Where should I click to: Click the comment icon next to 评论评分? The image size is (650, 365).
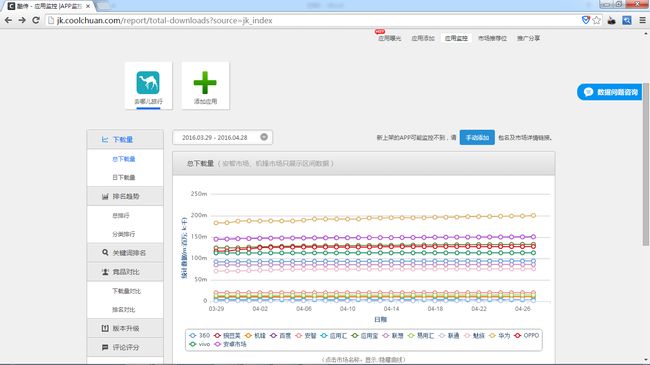(x=105, y=347)
